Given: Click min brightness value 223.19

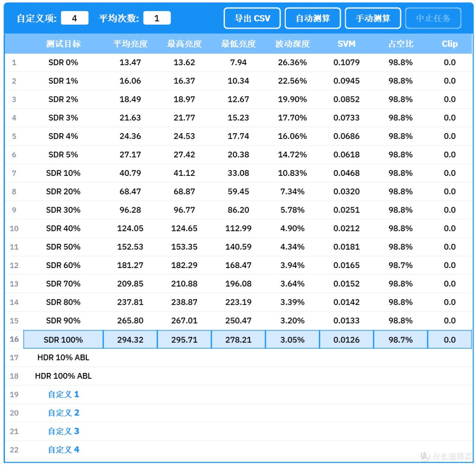Looking at the screenshot, I should [238, 302].
